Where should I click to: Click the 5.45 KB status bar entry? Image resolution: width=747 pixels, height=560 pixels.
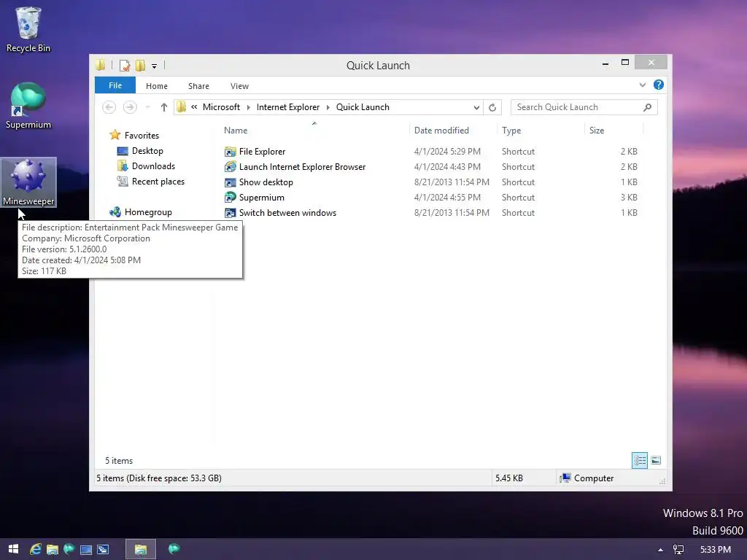508,478
